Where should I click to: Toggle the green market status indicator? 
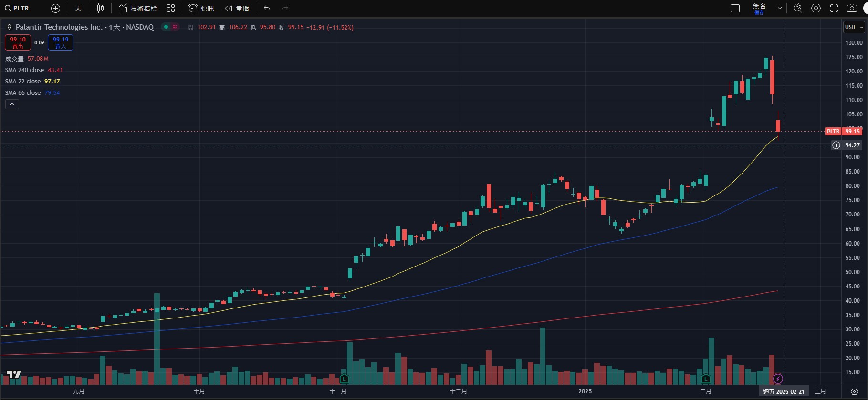coord(166,27)
